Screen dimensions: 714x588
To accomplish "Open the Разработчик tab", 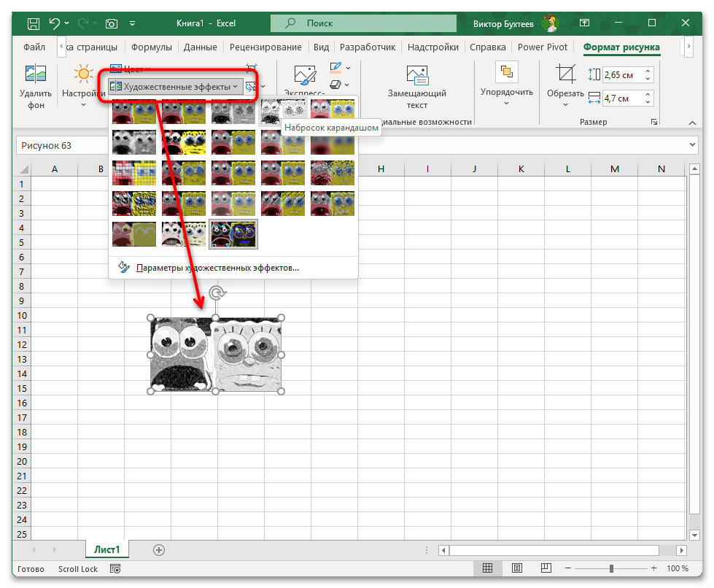I will click(x=368, y=47).
